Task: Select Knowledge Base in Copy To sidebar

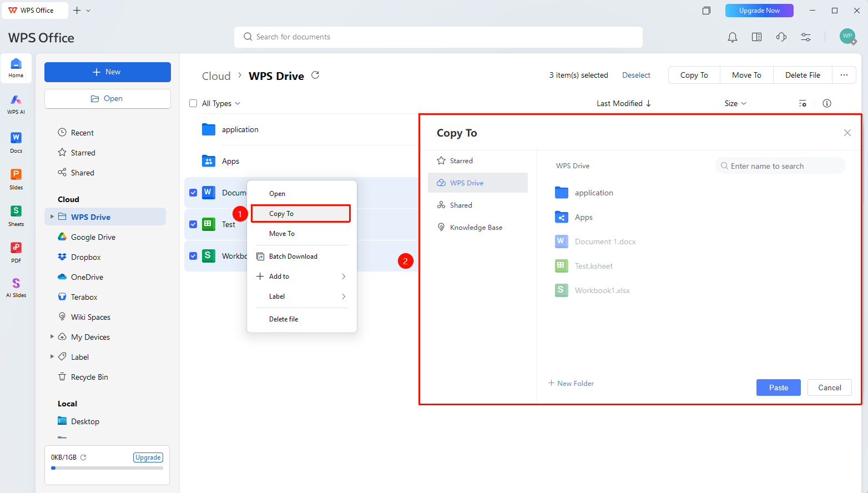Action: click(478, 227)
